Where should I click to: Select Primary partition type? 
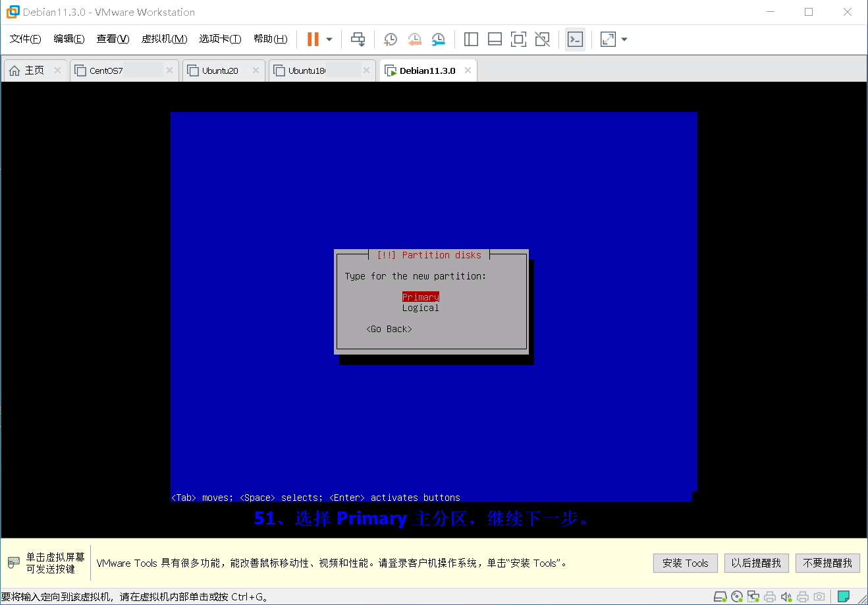coord(421,297)
